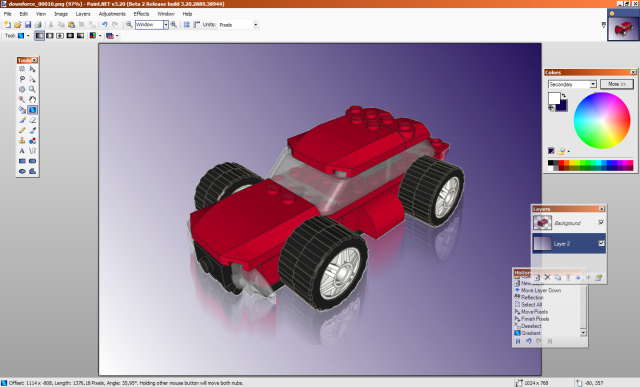Viewport: 640px width, 387px height.
Task: Toggle visibility checkbox of Layer 2
Action: 601,243
